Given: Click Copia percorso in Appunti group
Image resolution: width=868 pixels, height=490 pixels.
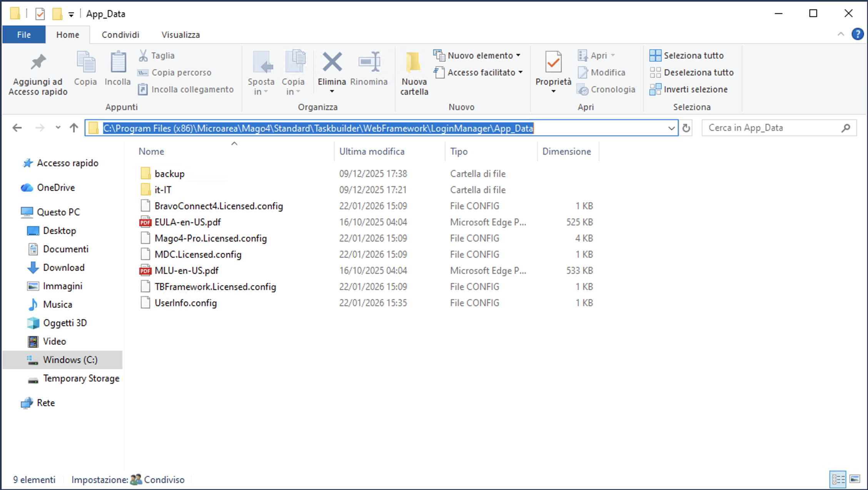Looking at the screenshot, I should pyautogui.click(x=175, y=72).
